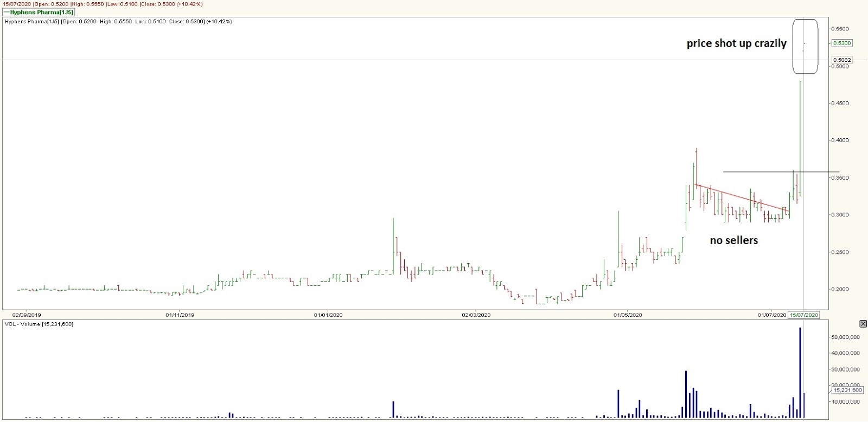Click the 0.4000 price axis label
Viewport: 868px width, 422px height.
(x=841, y=140)
